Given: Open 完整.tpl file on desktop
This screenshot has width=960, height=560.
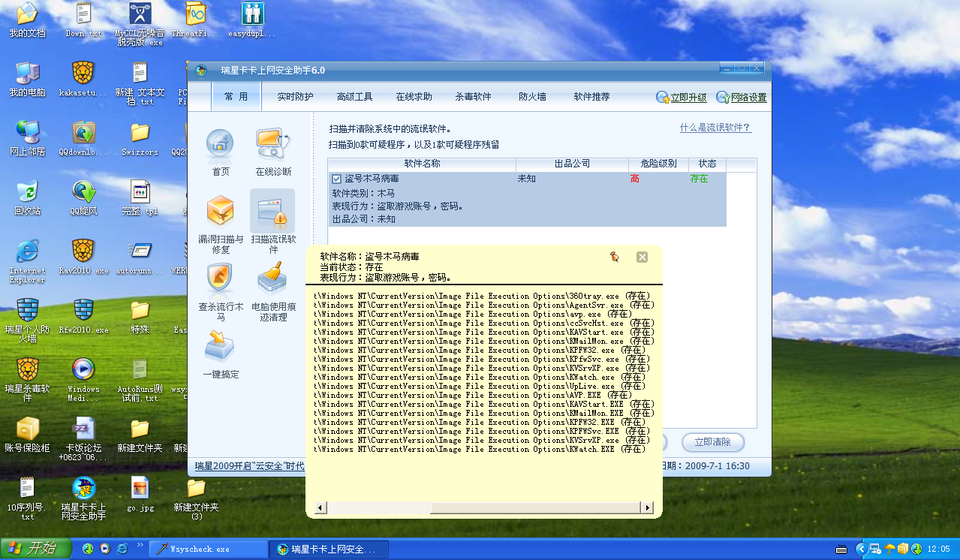Looking at the screenshot, I should 140,197.
